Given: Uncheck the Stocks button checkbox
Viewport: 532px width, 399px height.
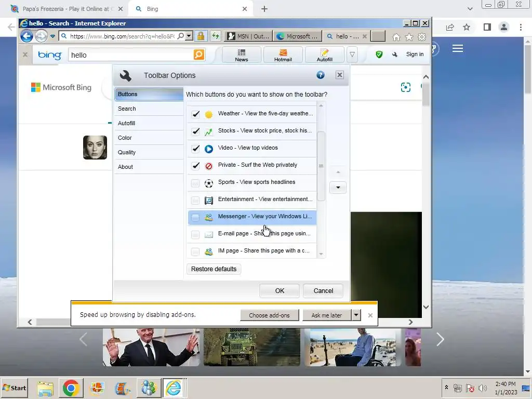Looking at the screenshot, I should tap(195, 131).
